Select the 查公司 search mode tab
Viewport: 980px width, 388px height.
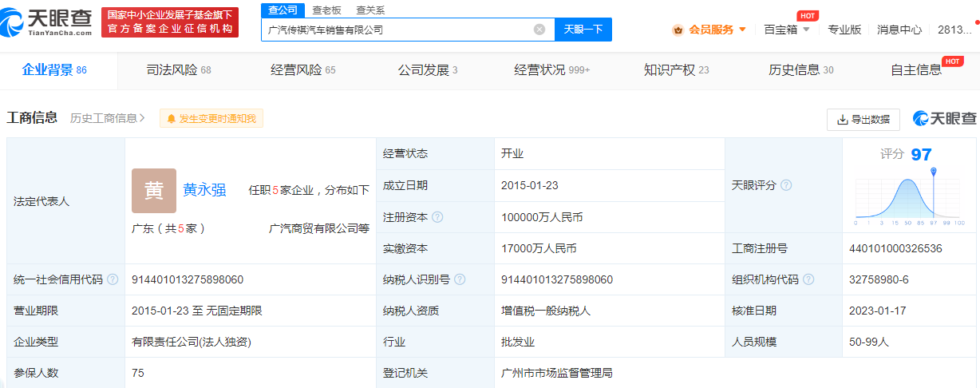[x=283, y=10]
